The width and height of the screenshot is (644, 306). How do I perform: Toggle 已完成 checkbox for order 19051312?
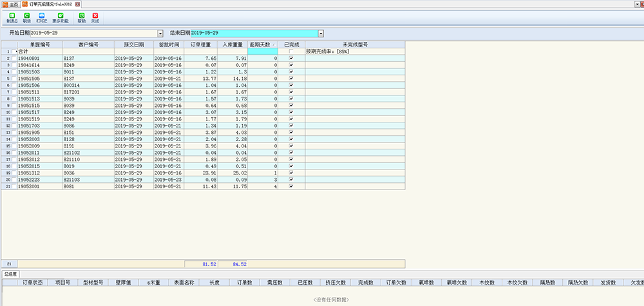tap(291, 173)
